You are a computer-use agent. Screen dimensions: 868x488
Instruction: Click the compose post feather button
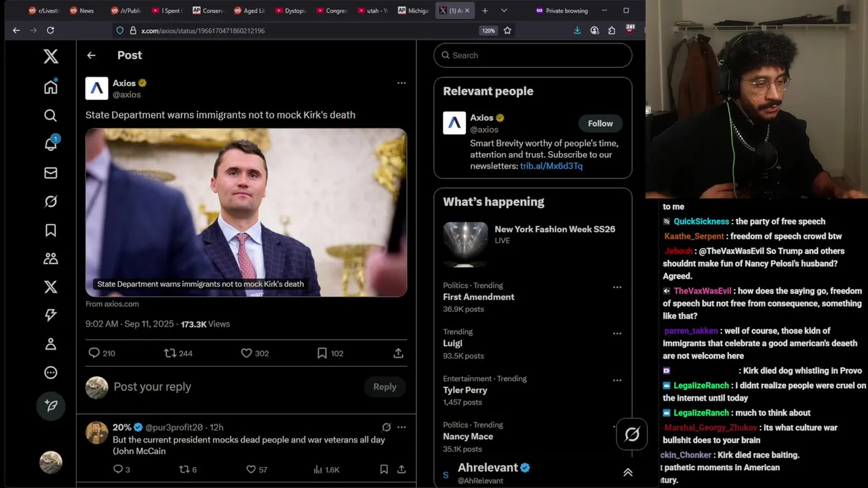click(x=51, y=405)
